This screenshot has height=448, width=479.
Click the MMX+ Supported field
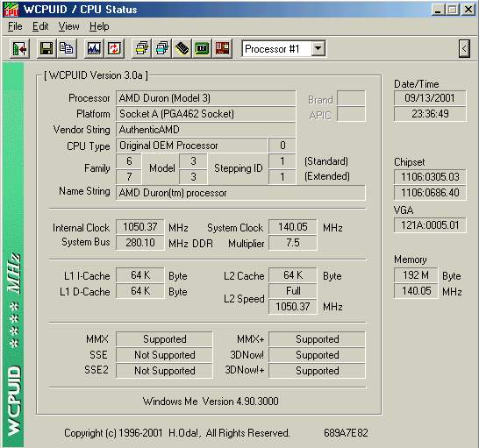point(317,339)
